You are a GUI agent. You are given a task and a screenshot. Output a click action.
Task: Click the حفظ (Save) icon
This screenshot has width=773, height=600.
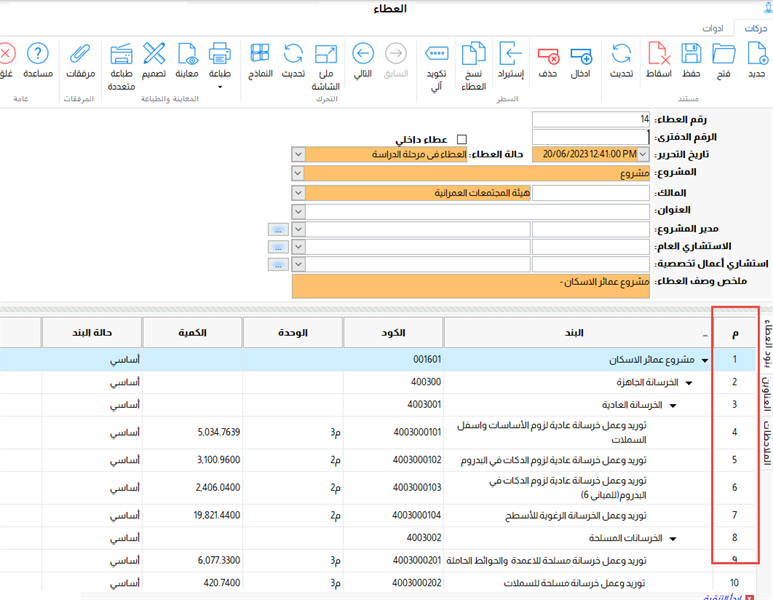(691, 54)
